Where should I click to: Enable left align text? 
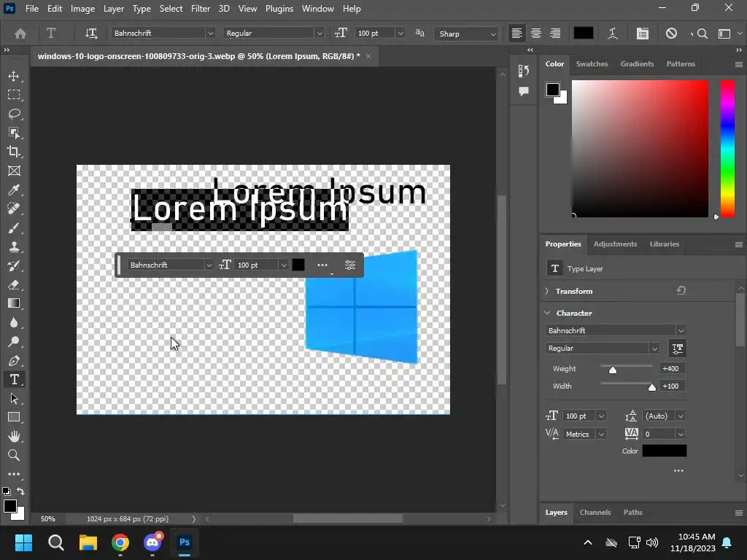coord(517,34)
